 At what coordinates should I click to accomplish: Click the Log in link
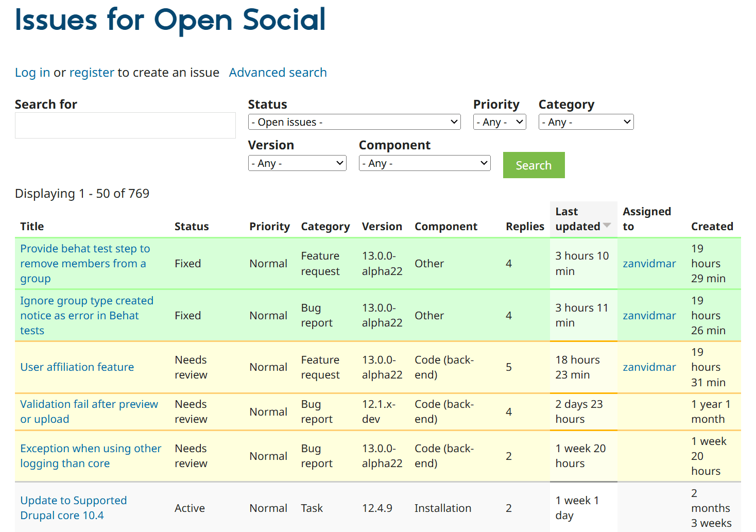coord(32,73)
